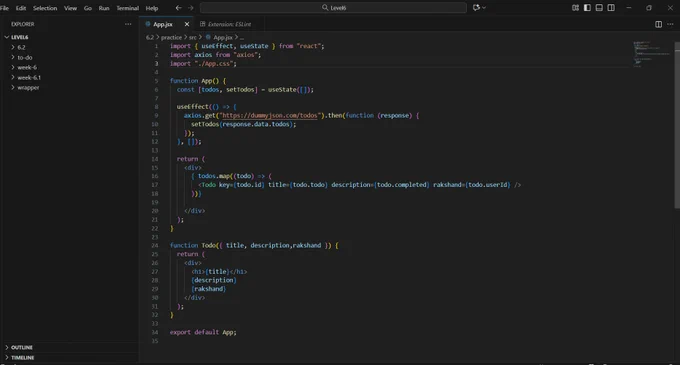Open Explorer views and more actions
This screenshot has height=365, width=680.
128,24
